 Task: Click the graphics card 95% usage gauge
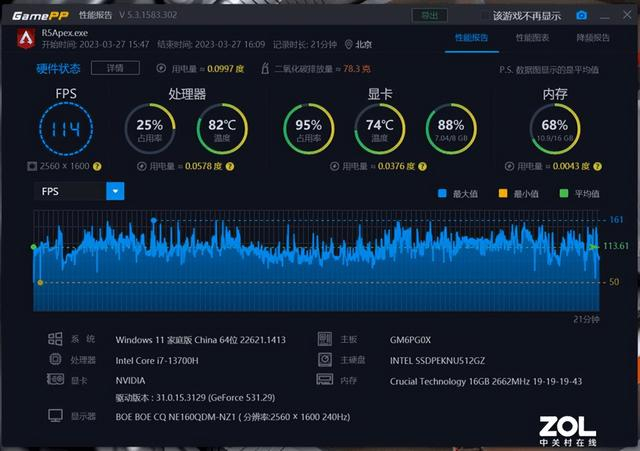pyautogui.click(x=309, y=129)
